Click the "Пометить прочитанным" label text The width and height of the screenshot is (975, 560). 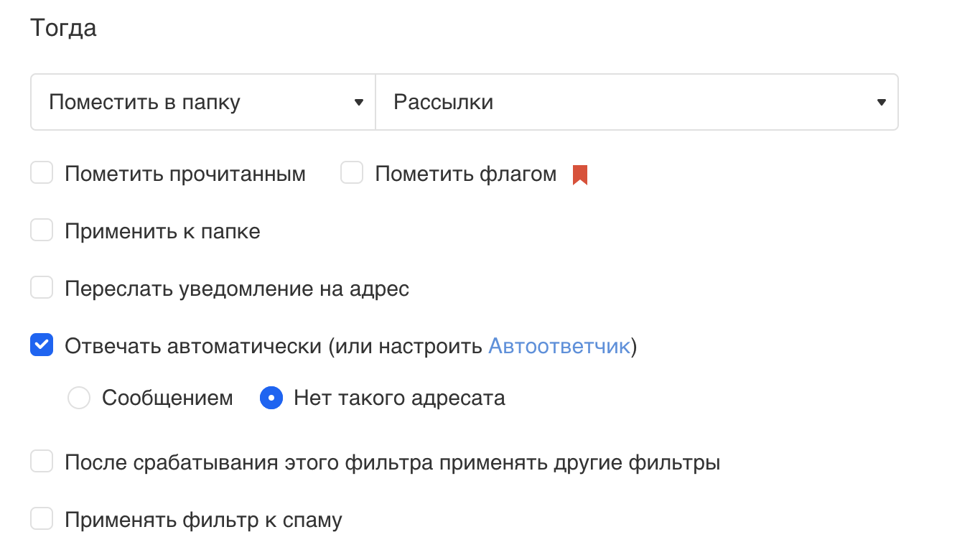185,174
